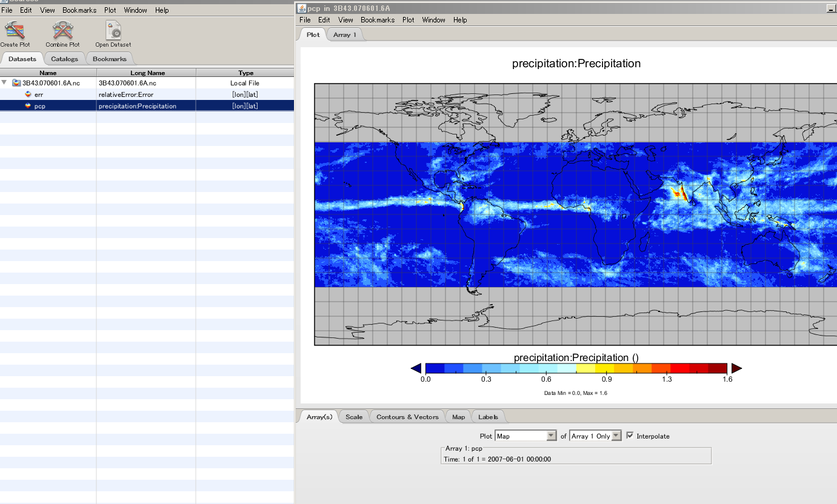Image resolution: width=837 pixels, height=504 pixels.
Task: Select the err variable row
Action: 147,94
